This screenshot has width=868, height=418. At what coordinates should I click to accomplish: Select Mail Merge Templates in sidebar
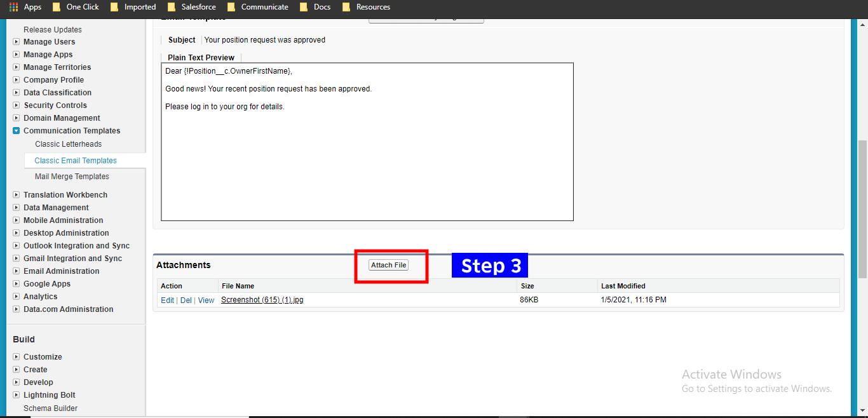(72, 176)
